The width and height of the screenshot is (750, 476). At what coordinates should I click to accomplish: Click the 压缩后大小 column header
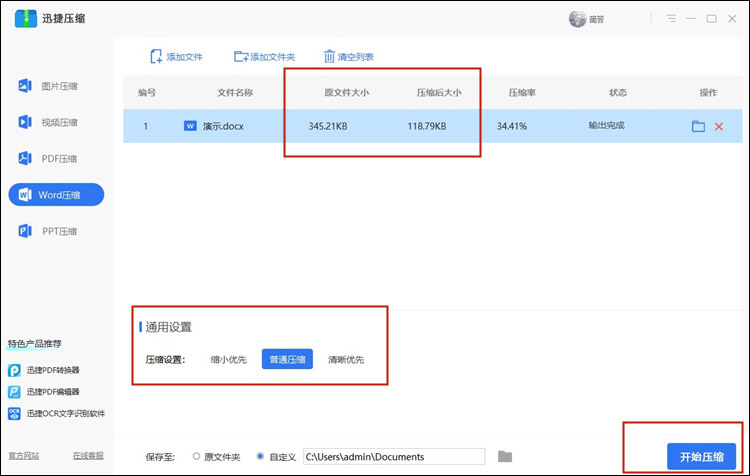click(x=439, y=92)
